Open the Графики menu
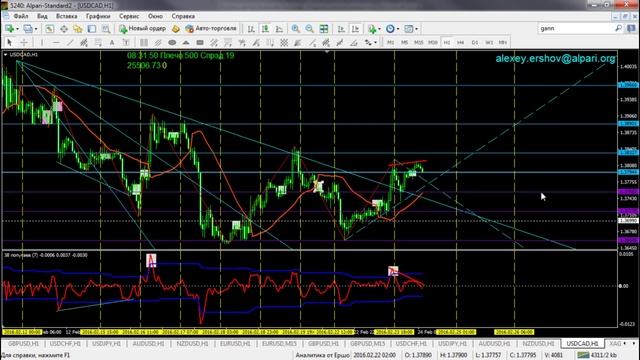The height and width of the screenshot is (360, 640). point(98,16)
